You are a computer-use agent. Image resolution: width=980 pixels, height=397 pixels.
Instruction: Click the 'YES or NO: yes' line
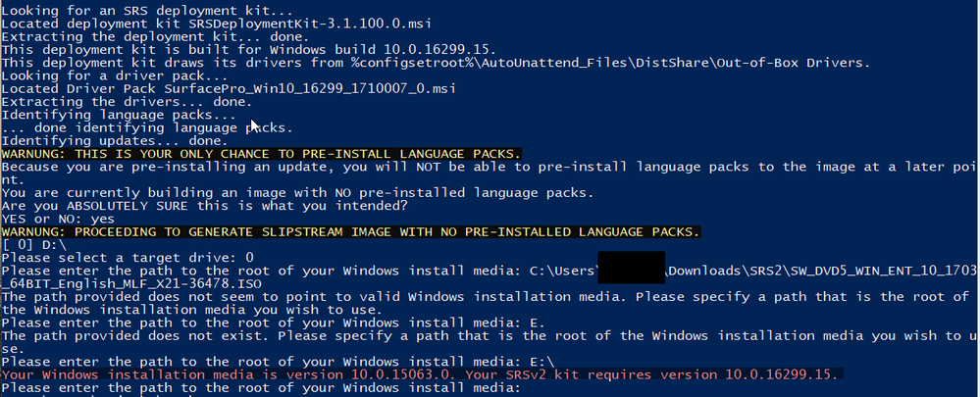click(58, 219)
